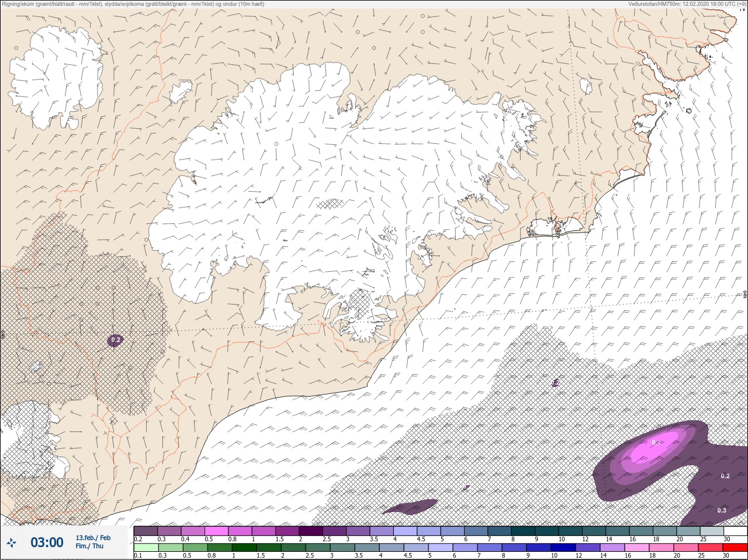
Task: Click the light grey 25 swatch in the upper legend row
Action: [x=711, y=531]
